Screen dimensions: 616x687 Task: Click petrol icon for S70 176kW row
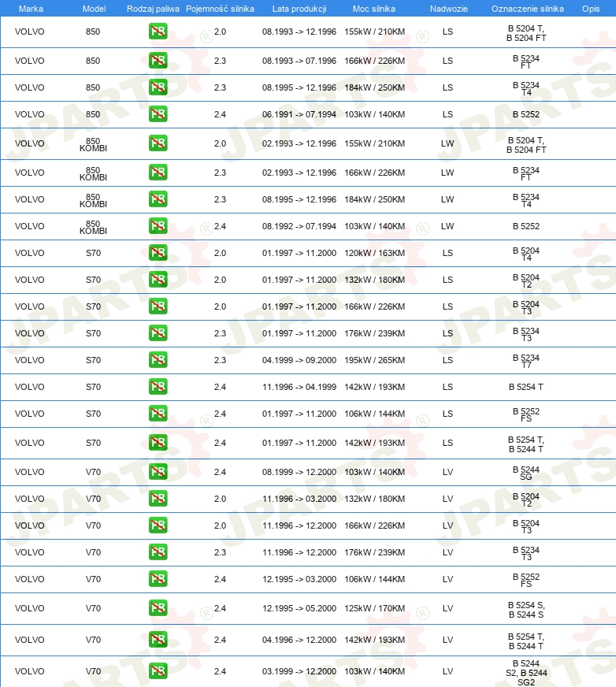pos(158,333)
